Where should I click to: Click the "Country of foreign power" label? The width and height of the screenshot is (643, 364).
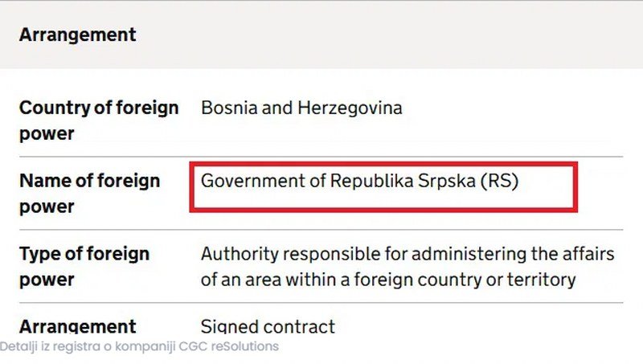[x=98, y=121]
